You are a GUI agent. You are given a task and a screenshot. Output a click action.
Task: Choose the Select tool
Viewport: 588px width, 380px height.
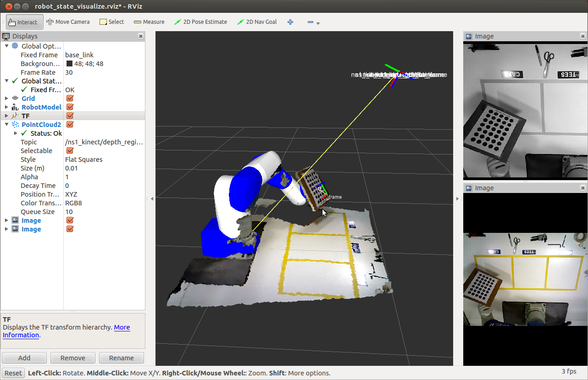pos(111,22)
